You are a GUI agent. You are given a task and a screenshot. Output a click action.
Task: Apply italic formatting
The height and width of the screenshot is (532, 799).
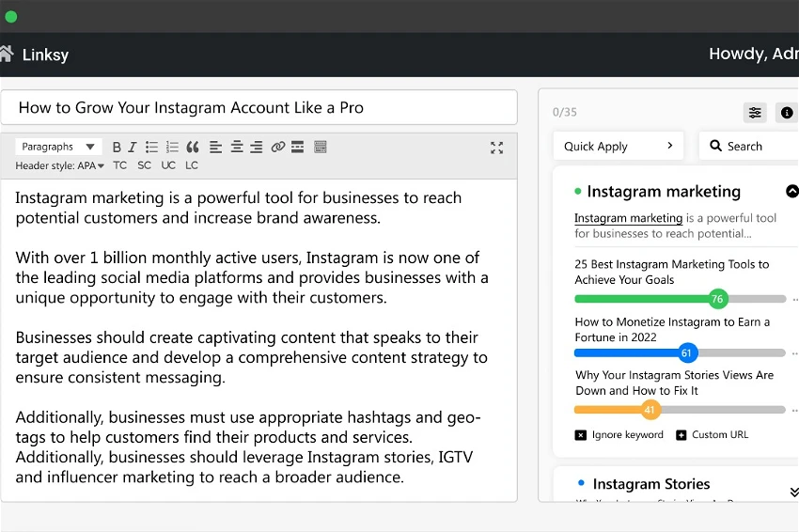tap(133, 147)
